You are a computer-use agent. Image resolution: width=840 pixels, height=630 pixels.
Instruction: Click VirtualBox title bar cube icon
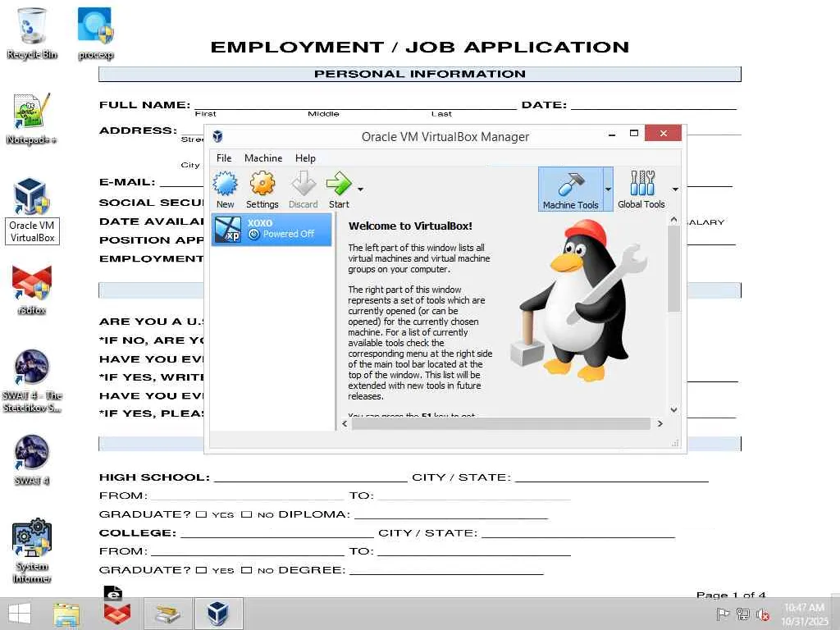pos(217,136)
